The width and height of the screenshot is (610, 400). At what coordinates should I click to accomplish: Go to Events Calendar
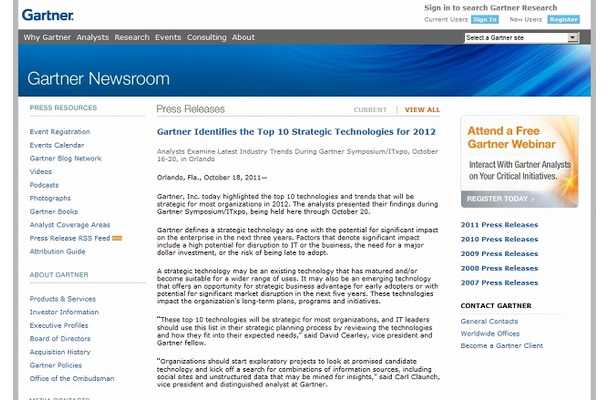[x=57, y=145]
